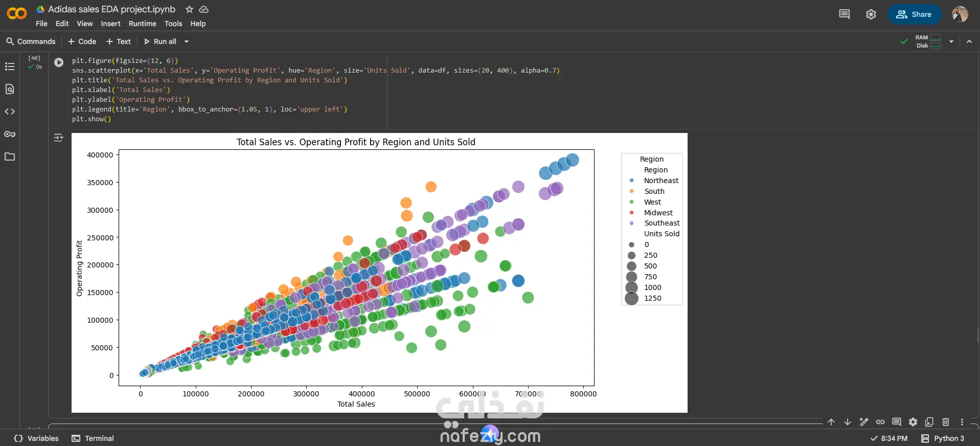Click the 400000 y-axis tick label

click(100, 155)
